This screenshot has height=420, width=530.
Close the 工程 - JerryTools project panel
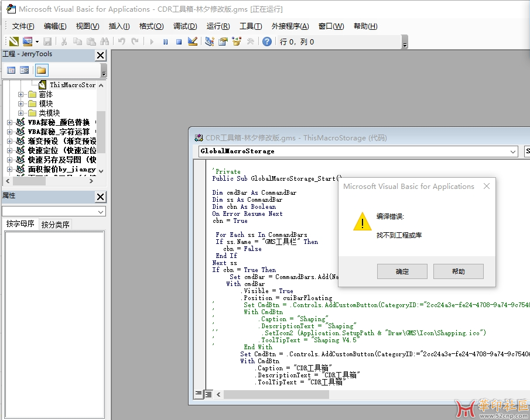point(100,55)
